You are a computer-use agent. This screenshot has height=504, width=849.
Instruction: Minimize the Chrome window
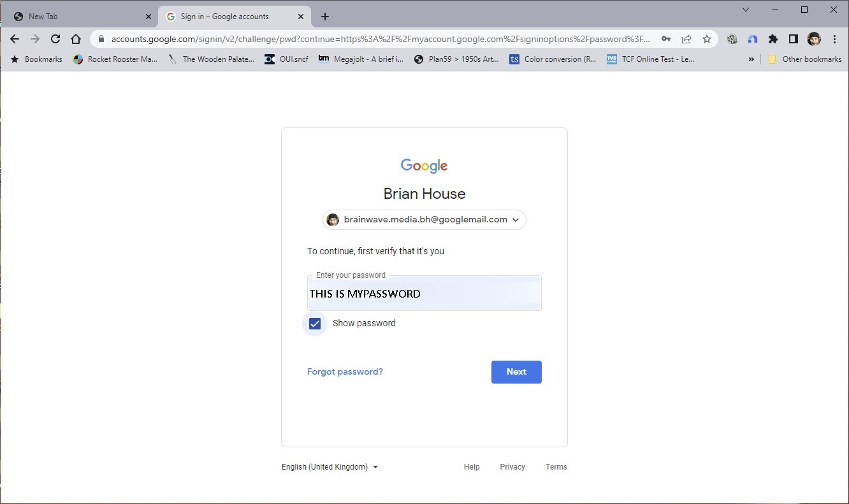tap(775, 10)
